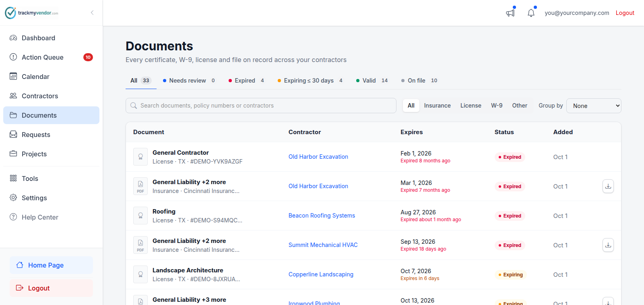Open Tools menu item
This screenshot has height=305, width=644.
[51, 178]
